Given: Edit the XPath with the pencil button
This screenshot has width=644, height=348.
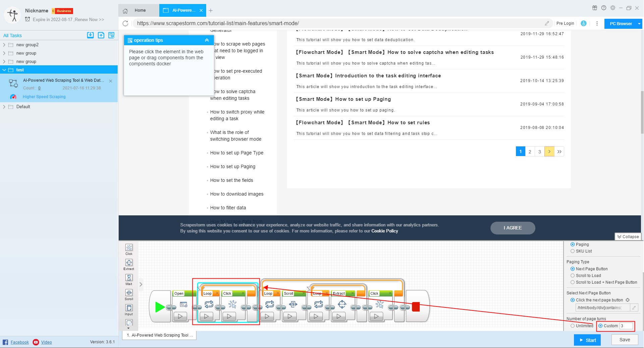Looking at the screenshot, I should point(634,307).
